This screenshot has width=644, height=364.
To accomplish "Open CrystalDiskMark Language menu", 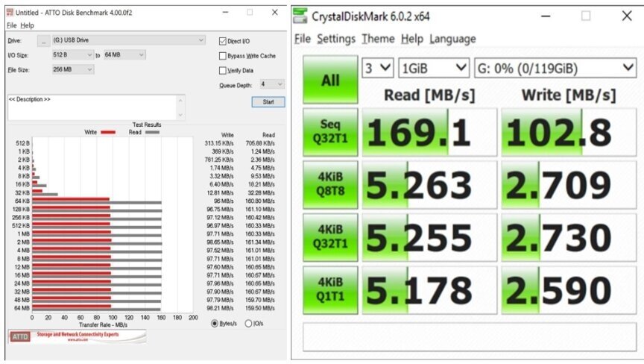I will [x=452, y=39].
